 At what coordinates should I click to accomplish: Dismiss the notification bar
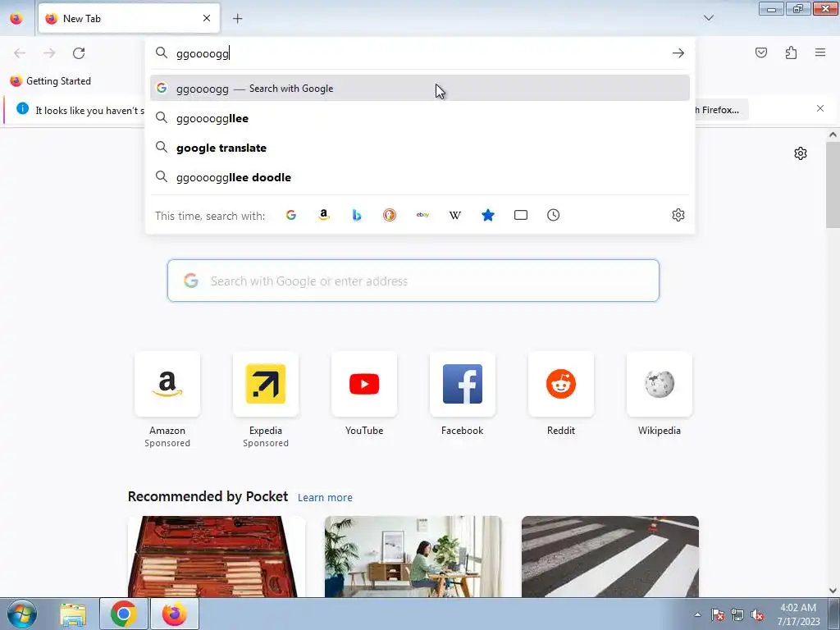pyautogui.click(x=820, y=109)
